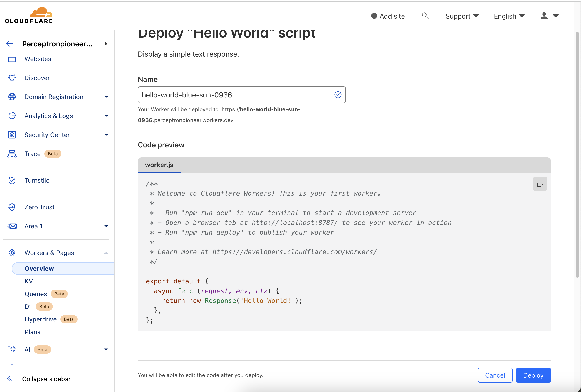Expand the Domain Registration submenu
This screenshot has height=392, width=581.
pyautogui.click(x=106, y=97)
